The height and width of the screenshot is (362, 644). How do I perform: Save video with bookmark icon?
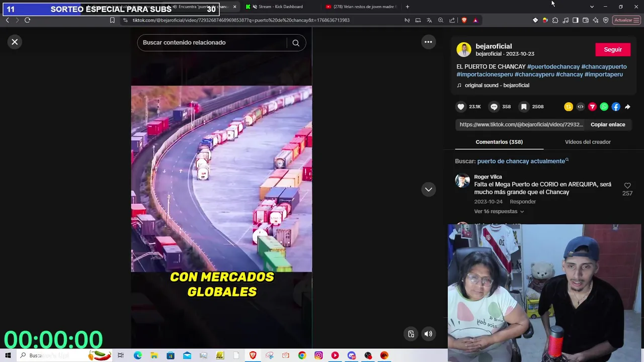[x=524, y=107]
